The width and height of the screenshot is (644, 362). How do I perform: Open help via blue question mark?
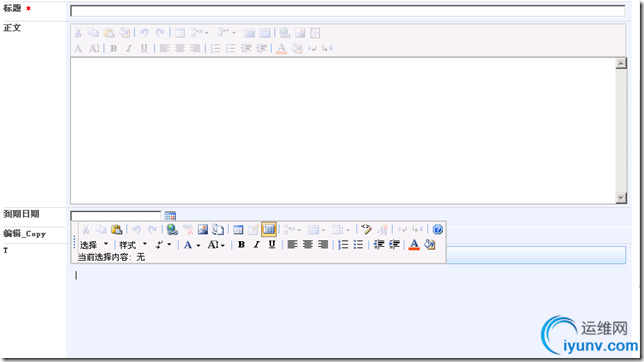438,229
